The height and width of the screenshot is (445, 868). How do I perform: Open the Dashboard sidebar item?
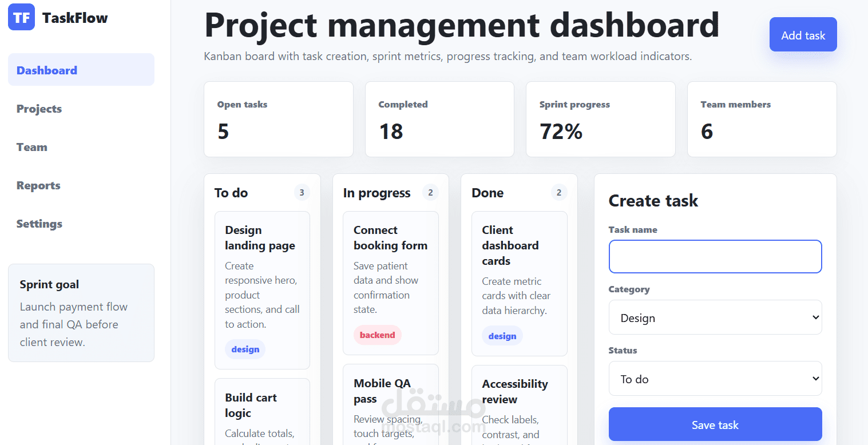click(81, 70)
